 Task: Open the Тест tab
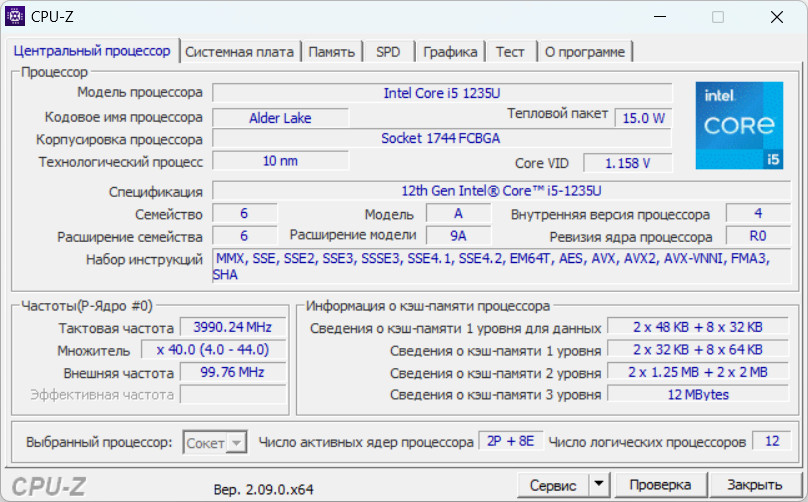[x=510, y=52]
